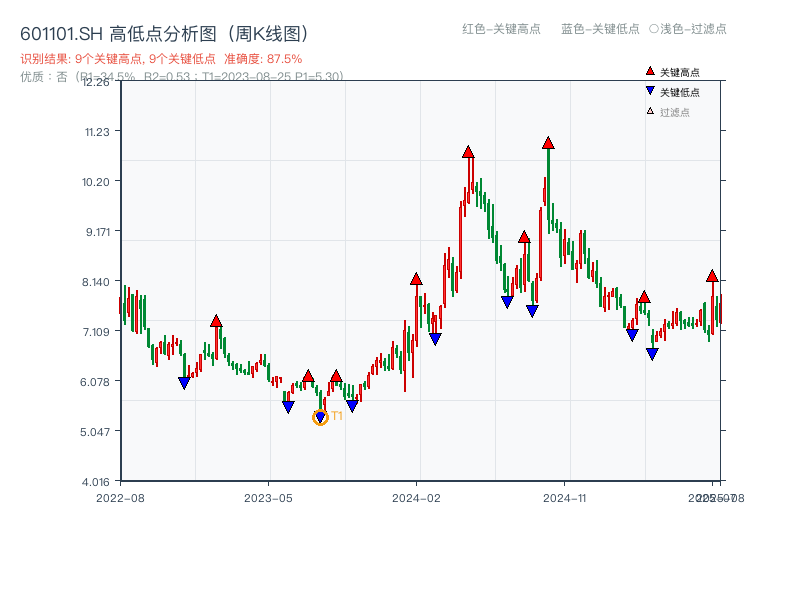This screenshot has height=600, width=800.
Task: Click the 7.109 y-axis label
Action: click(96, 332)
